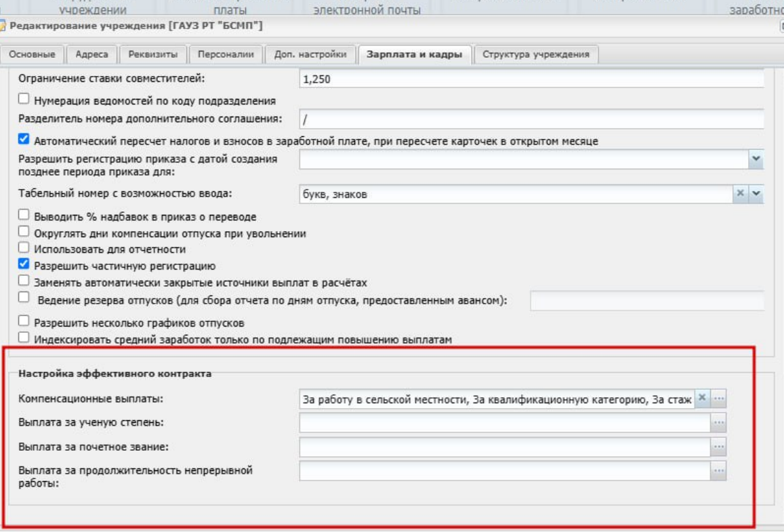Click the Компенсационные выплаты value field
This screenshot has height=532, width=784.
tap(497, 399)
